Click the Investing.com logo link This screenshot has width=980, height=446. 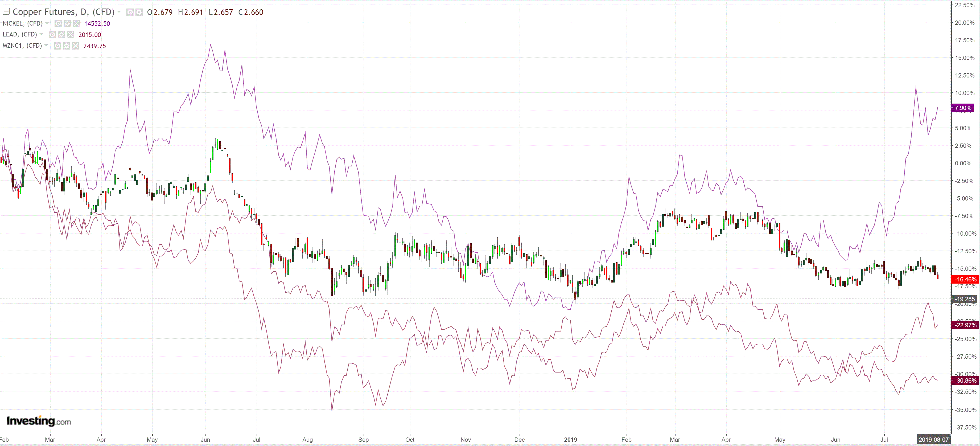point(38,421)
